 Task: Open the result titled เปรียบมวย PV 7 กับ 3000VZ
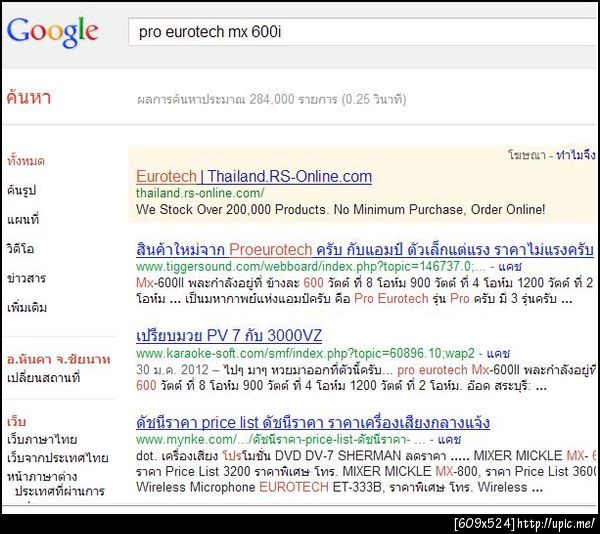click(x=229, y=336)
